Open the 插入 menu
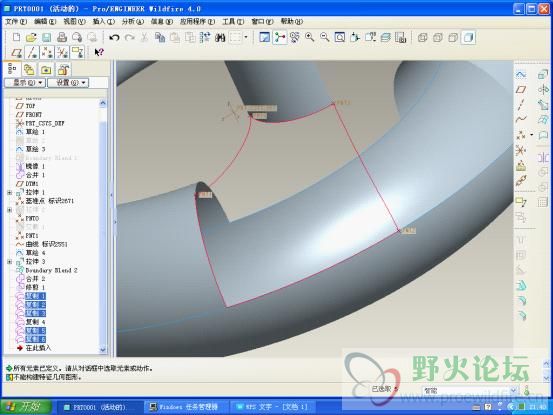This screenshot has width=553, height=415. coord(104,22)
